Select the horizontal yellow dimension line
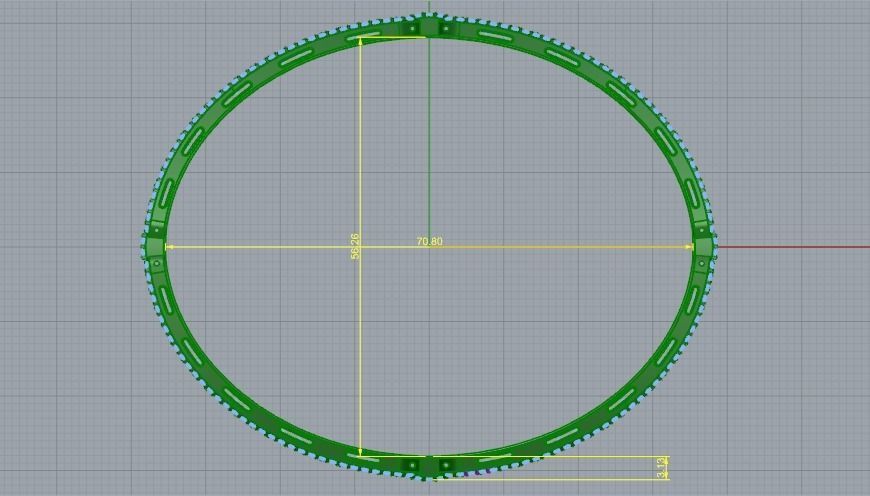The width and height of the screenshot is (870, 496). click(429, 247)
